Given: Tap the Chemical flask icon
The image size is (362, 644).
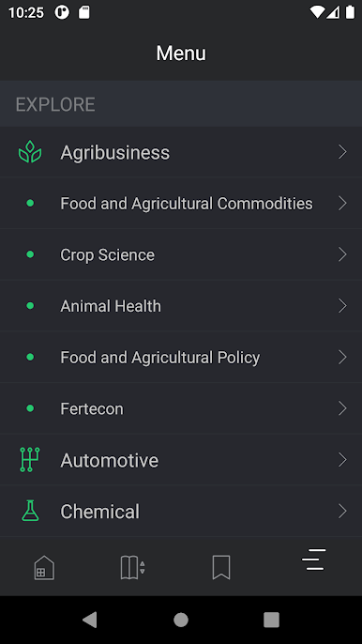Looking at the screenshot, I should point(30,511).
